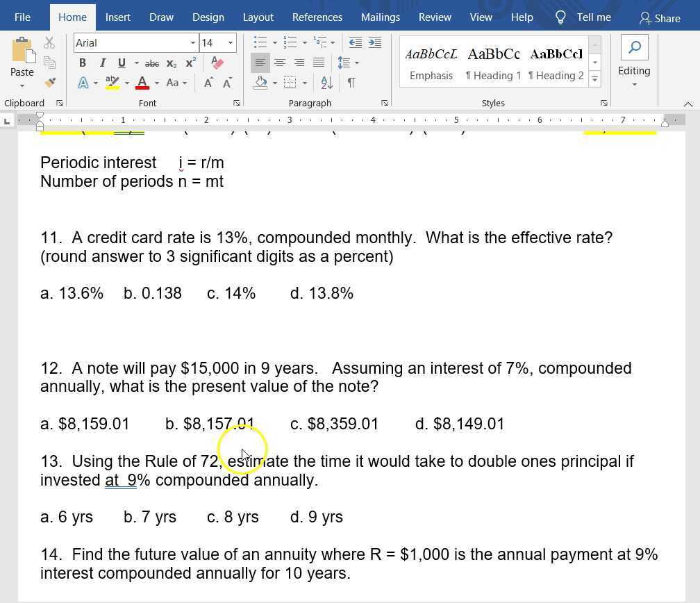Click the Shrink Font icon
Viewport: 700px width, 603px height.
coord(227,83)
